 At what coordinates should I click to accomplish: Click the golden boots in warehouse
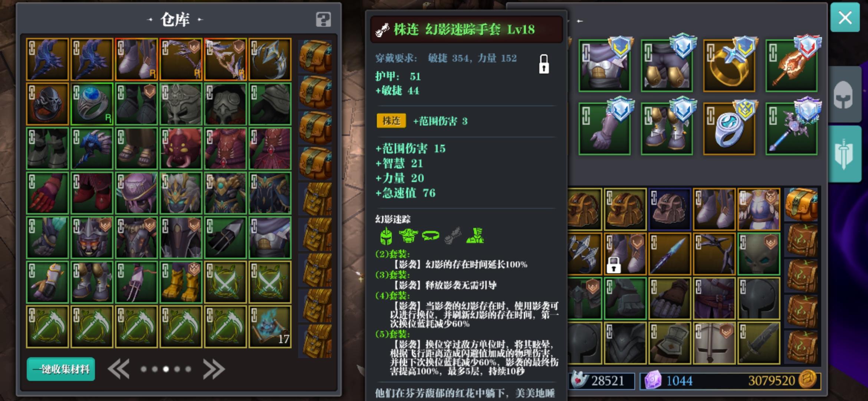click(x=181, y=282)
